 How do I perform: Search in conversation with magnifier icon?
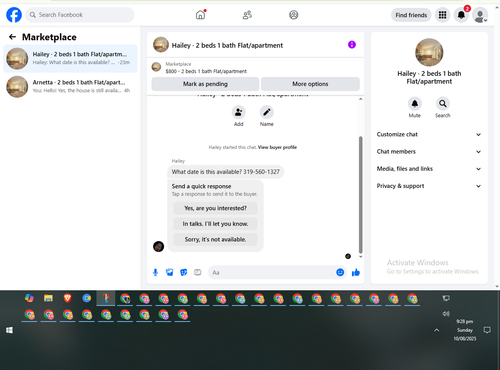[443, 104]
